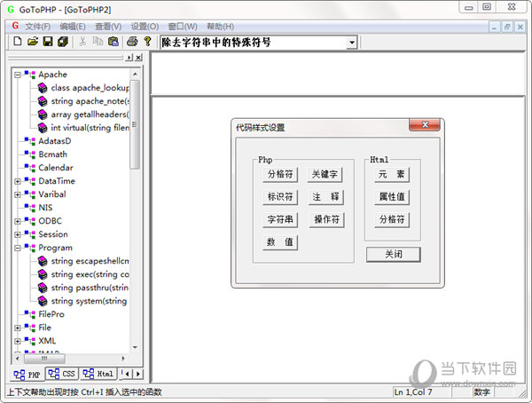Viewport: 532px width, 403px height.
Task: Expand the Varibal tree node
Action: point(18,194)
